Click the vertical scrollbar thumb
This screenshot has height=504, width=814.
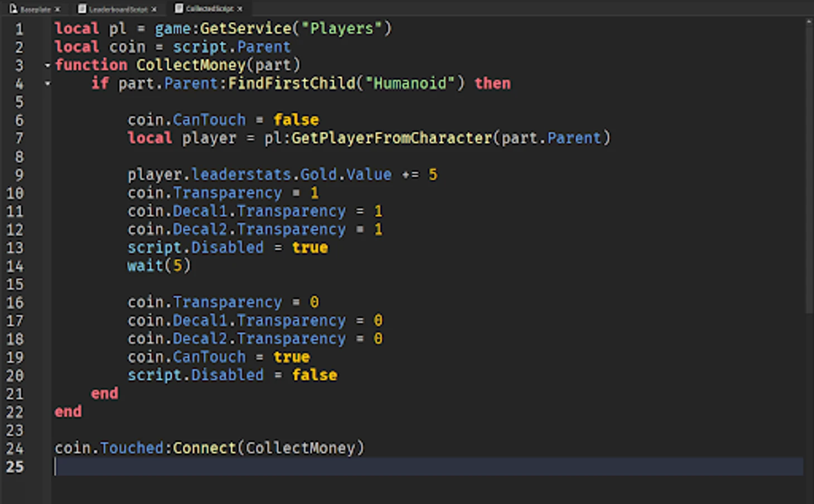coord(808,167)
